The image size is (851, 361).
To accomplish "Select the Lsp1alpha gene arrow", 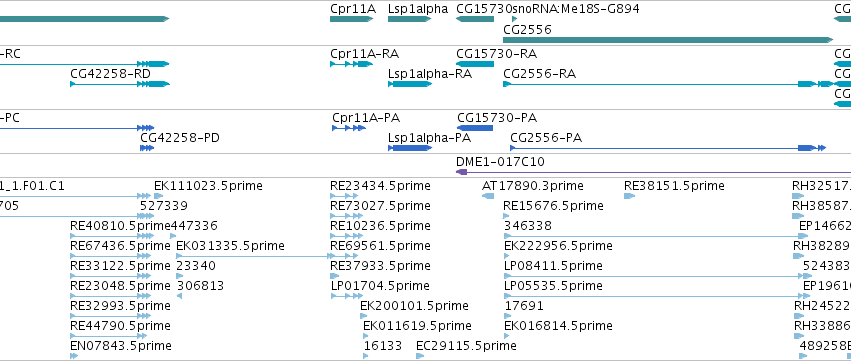I will [x=409, y=19].
